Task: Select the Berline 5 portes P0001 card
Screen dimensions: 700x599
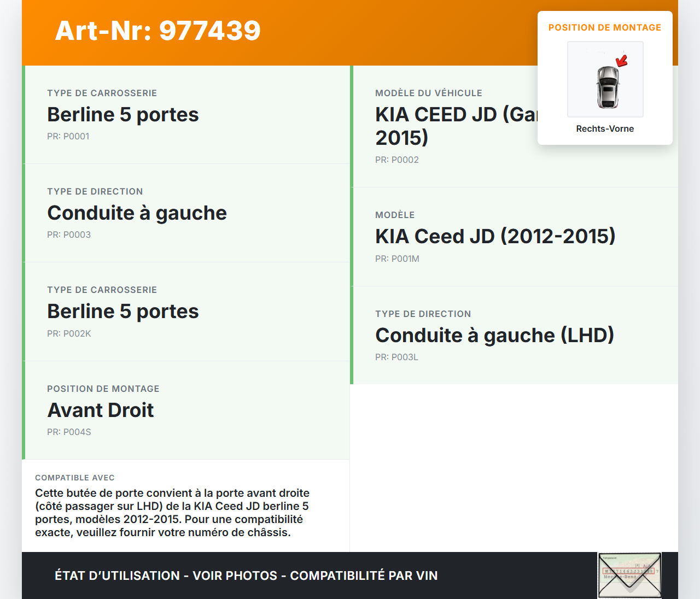Action: coord(186,114)
